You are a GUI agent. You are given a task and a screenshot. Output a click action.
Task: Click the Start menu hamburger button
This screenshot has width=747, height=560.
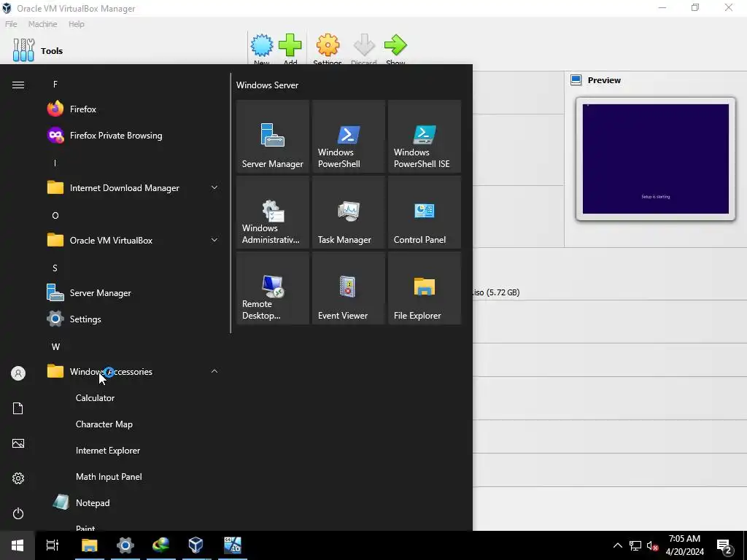click(x=18, y=85)
